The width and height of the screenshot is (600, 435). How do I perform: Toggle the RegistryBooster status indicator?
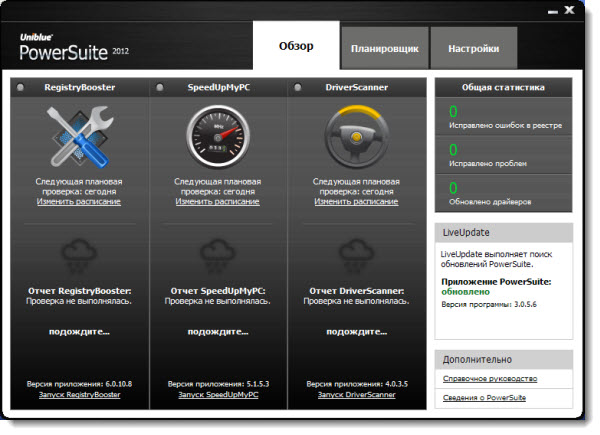point(22,87)
